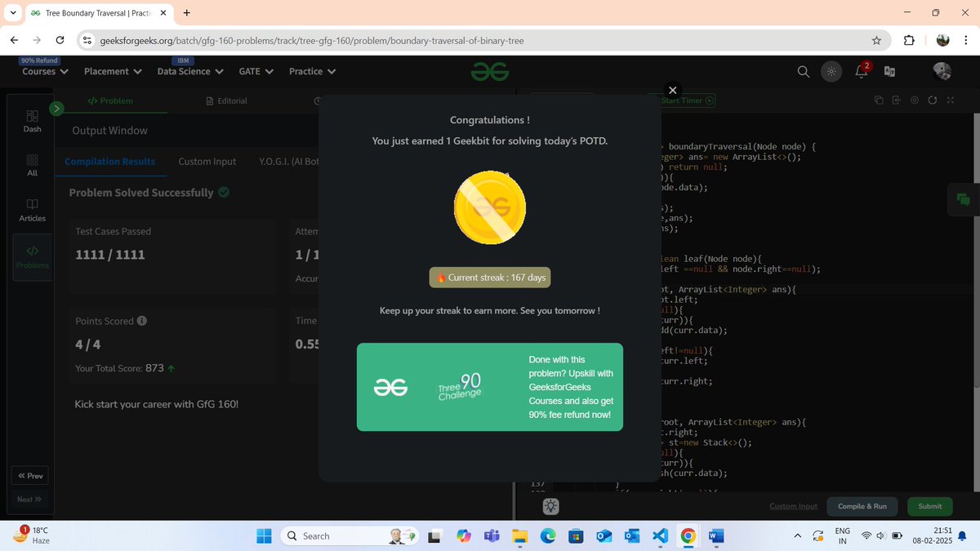
Task: Click the Current streak 167 days badge
Action: pyautogui.click(x=490, y=278)
